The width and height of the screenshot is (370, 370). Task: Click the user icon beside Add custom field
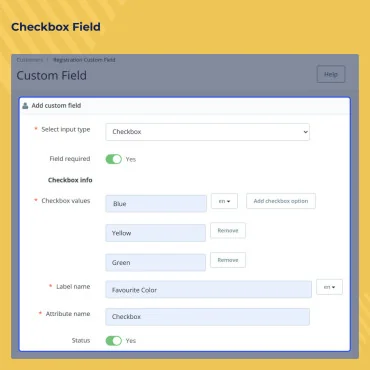pos(25,106)
